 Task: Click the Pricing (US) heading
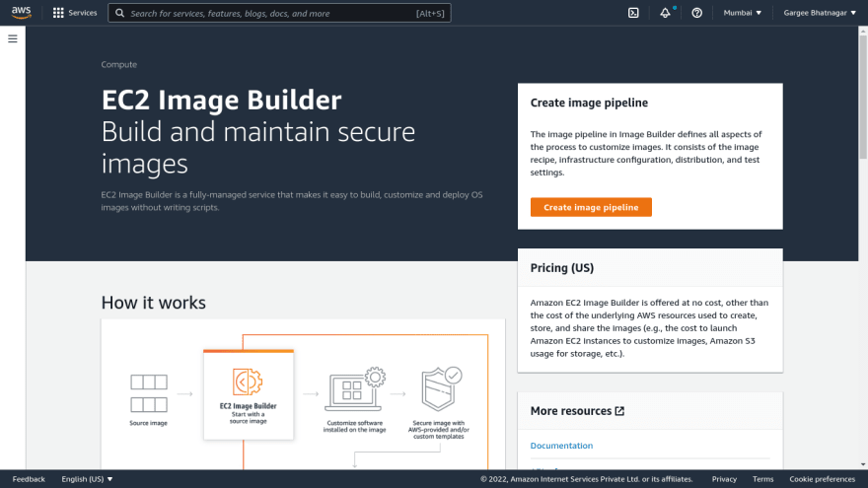point(562,268)
